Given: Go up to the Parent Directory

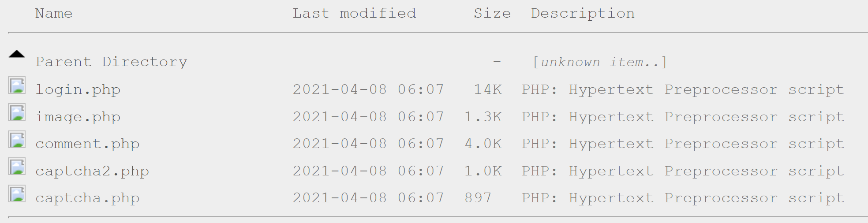Looking at the screenshot, I should pos(111,62).
